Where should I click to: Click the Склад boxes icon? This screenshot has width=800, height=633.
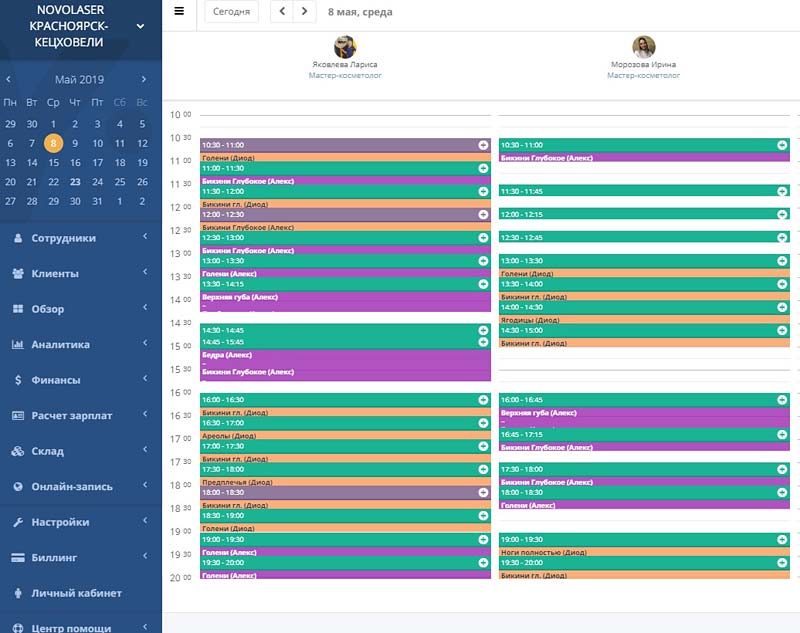[x=17, y=452]
